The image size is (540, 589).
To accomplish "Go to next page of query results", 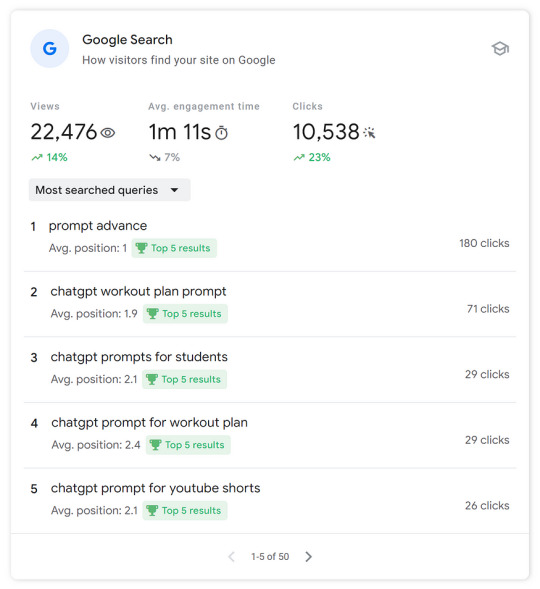I will point(308,556).
